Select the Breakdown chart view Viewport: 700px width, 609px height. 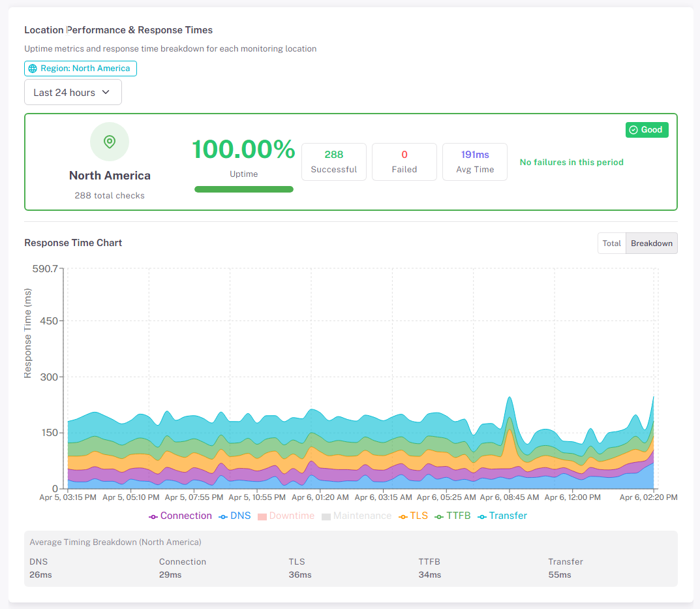651,243
